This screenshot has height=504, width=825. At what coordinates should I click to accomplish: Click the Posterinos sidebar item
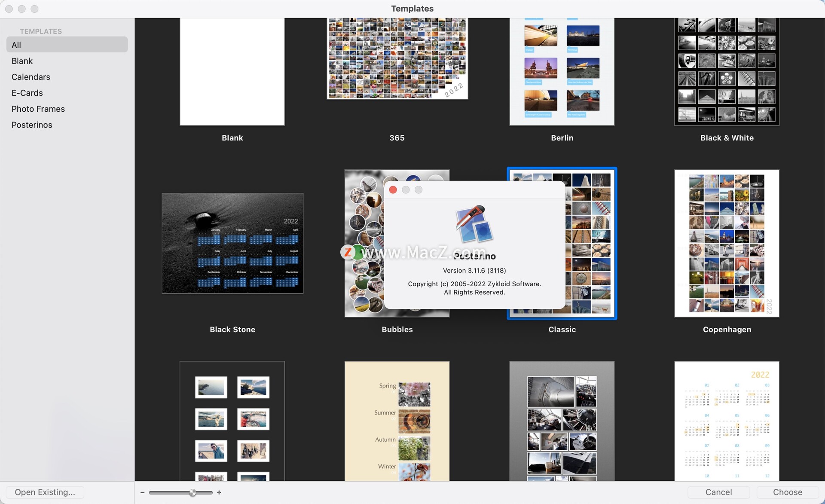pos(32,124)
